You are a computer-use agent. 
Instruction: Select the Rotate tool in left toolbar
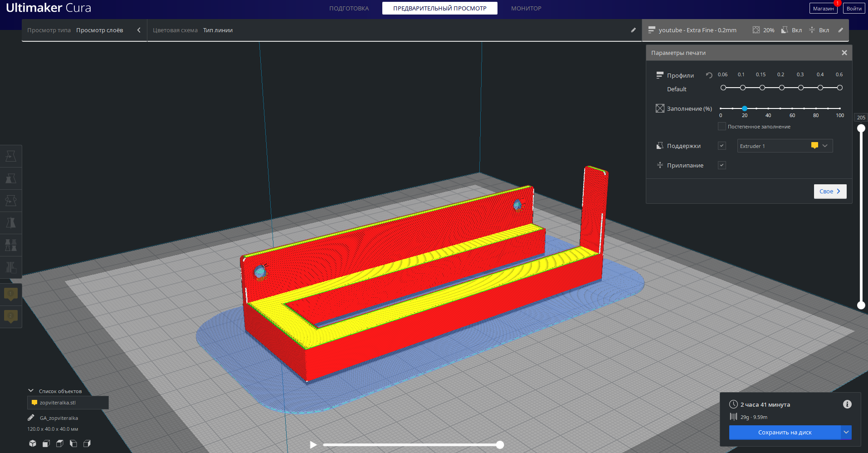(11, 201)
